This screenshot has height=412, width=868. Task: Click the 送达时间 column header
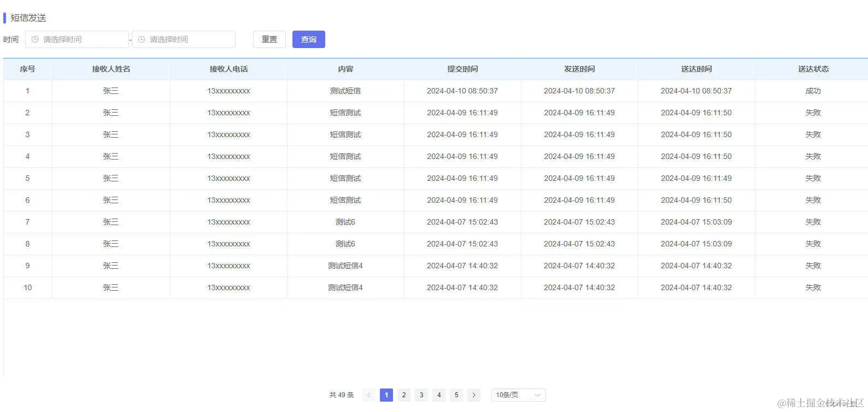click(696, 69)
